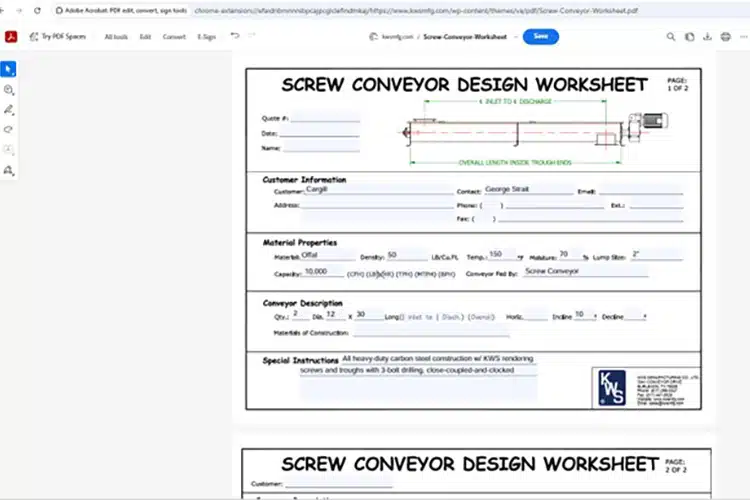Click the Email field
The width and height of the screenshot is (750, 500).
click(x=641, y=190)
